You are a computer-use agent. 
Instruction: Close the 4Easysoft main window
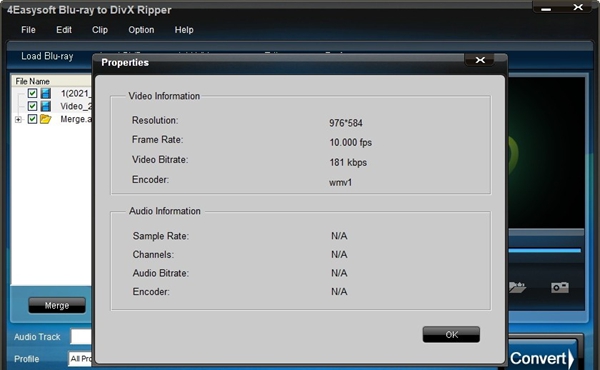click(578, 7)
